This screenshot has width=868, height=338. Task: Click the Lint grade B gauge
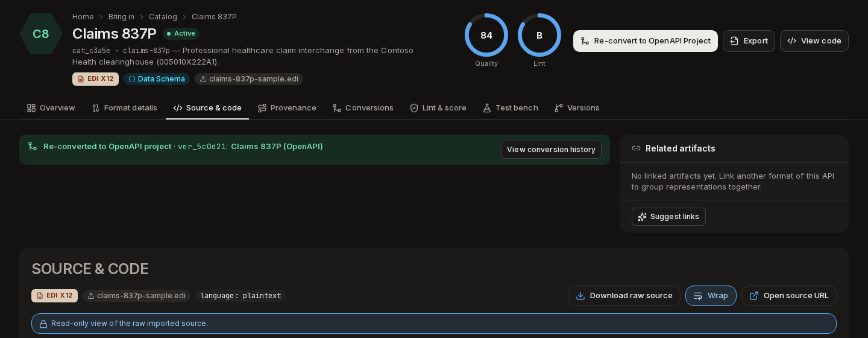[539, 35]
